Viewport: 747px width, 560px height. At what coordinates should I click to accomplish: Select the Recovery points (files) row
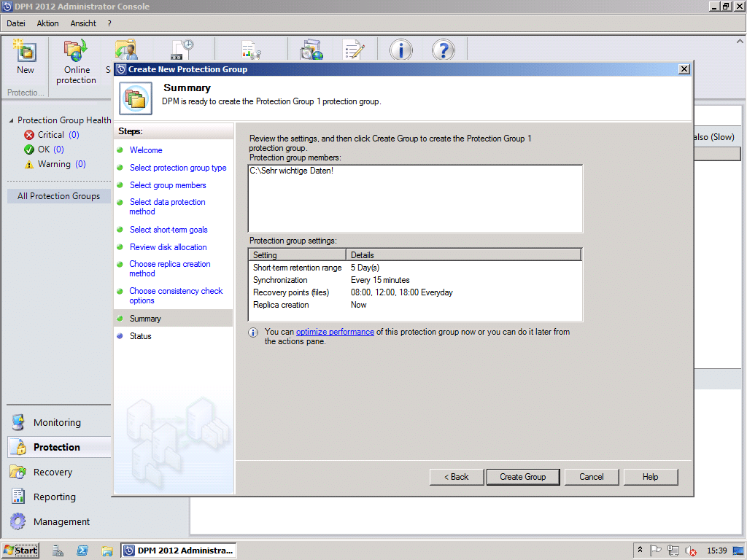click(x=414, y=292)
